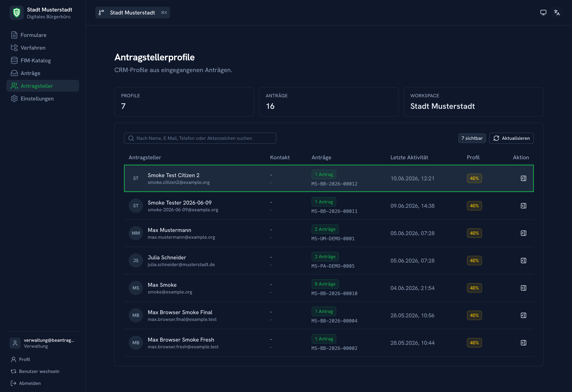Click file number MS-UM-DEMO-0001
The height and width of the screenshot is (392, 572).
(333, 239)
